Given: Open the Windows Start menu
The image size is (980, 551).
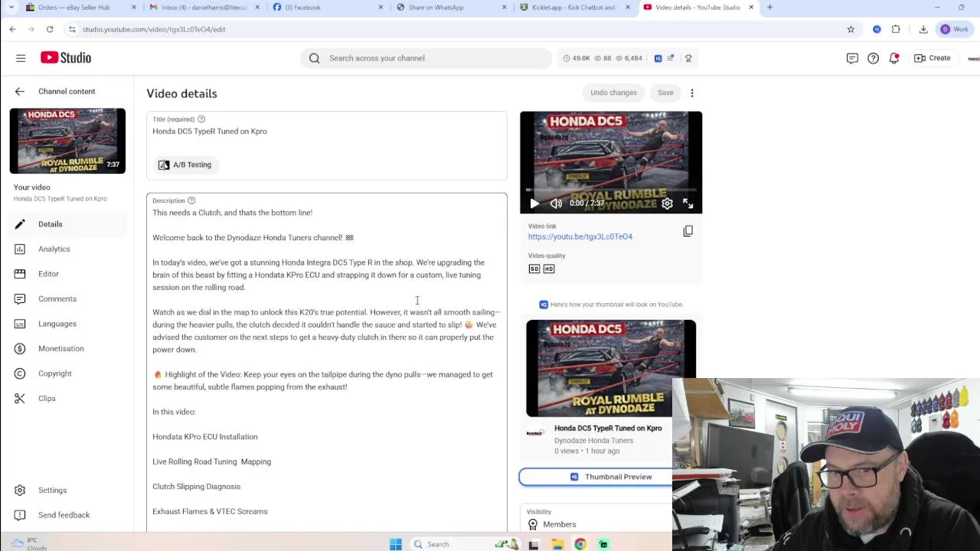Looking at the screenshot, I should tap(396, 544).
